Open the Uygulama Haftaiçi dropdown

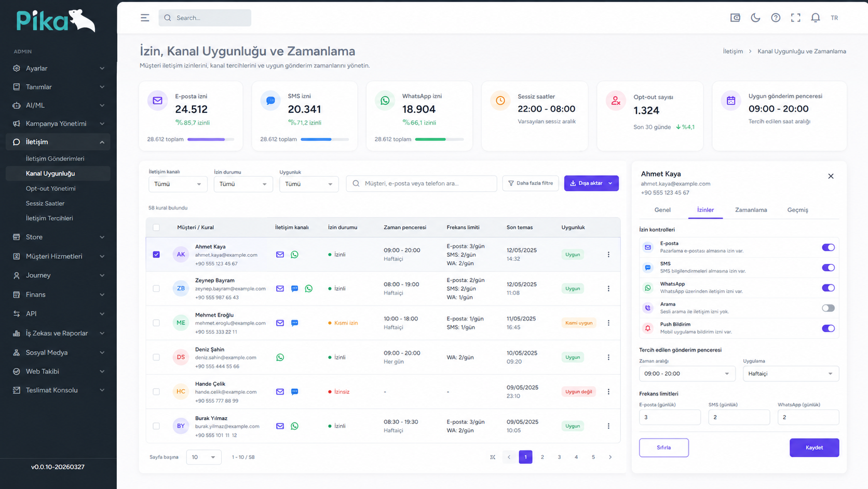pos(791,374)
